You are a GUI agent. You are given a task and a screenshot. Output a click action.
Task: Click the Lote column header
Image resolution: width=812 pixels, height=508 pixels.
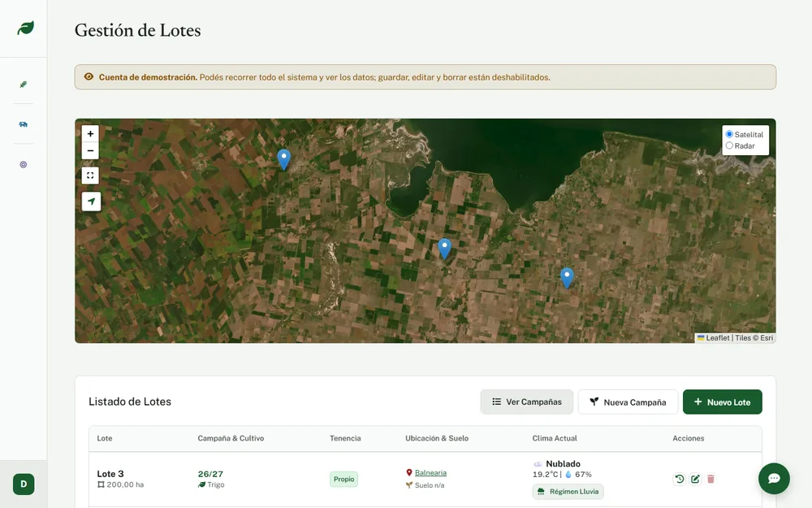pyautogui.click(x=105, y=438)
